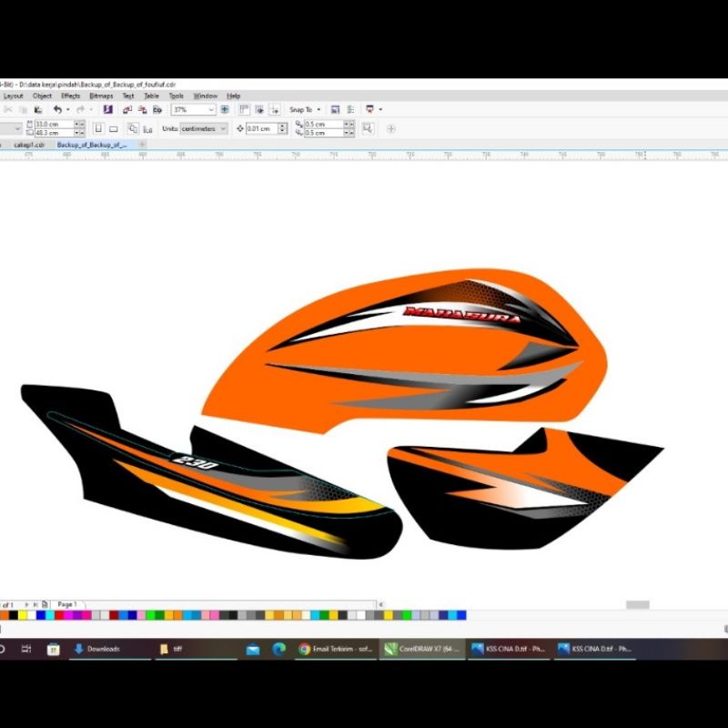Viewport: 728px width, 728px height.
Task: Toggle Portrait page orientation
Action: [x=99, y=128]
